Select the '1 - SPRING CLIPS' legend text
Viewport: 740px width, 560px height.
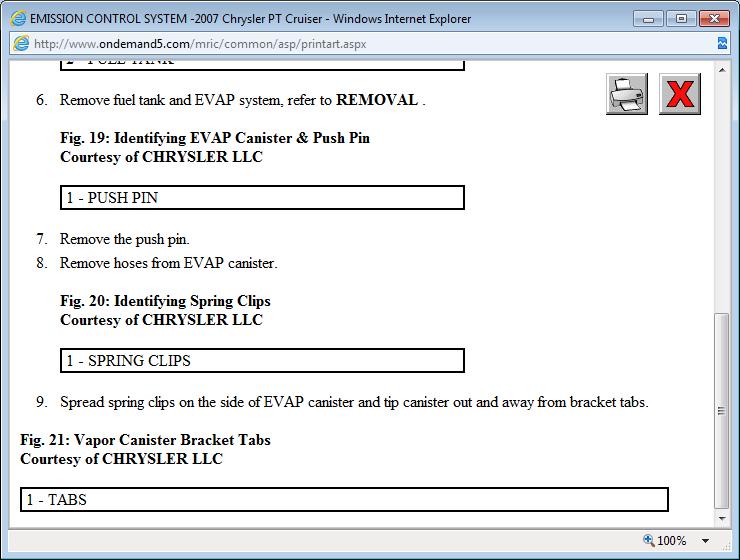(128, 361)
